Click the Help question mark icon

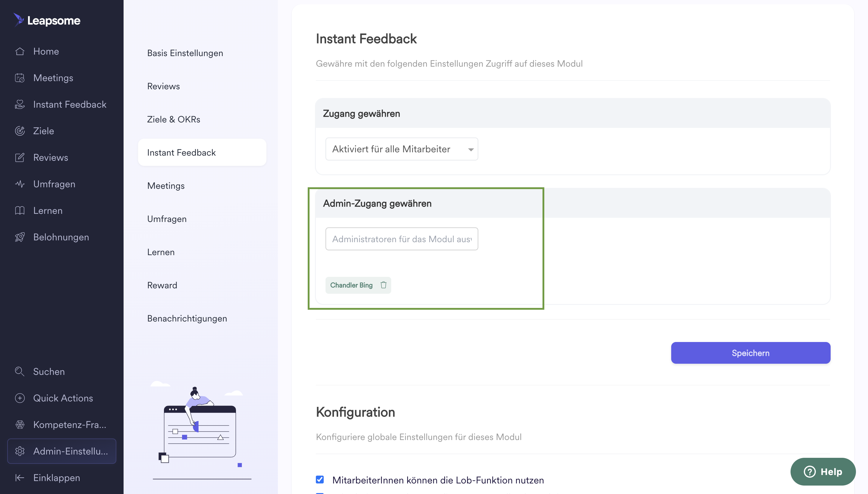(809, 471)
